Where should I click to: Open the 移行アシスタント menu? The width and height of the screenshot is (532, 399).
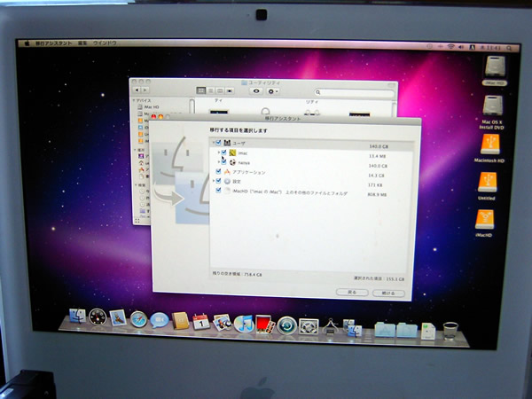[54, 43]
